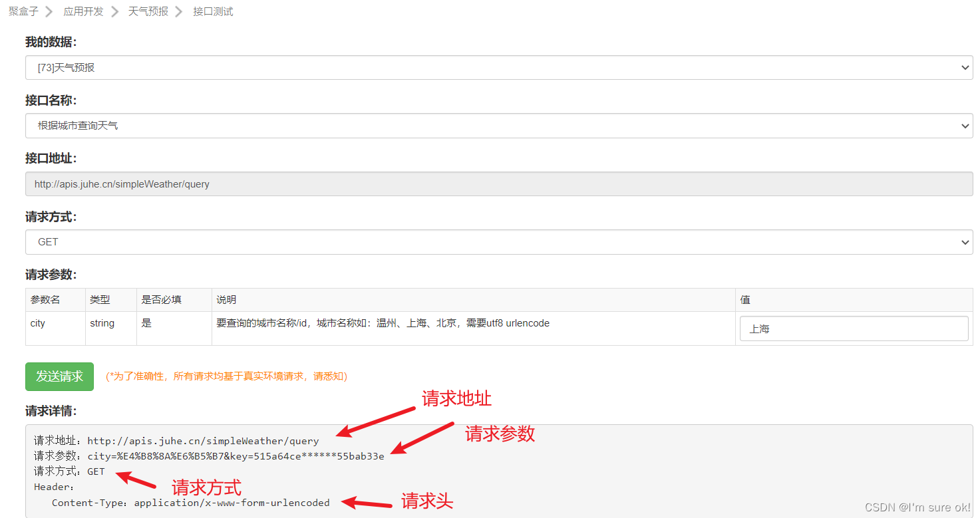Open 应用开发 breadcrumb link
The height and width of the screenshot is (518, 980).
coord(84,11)
